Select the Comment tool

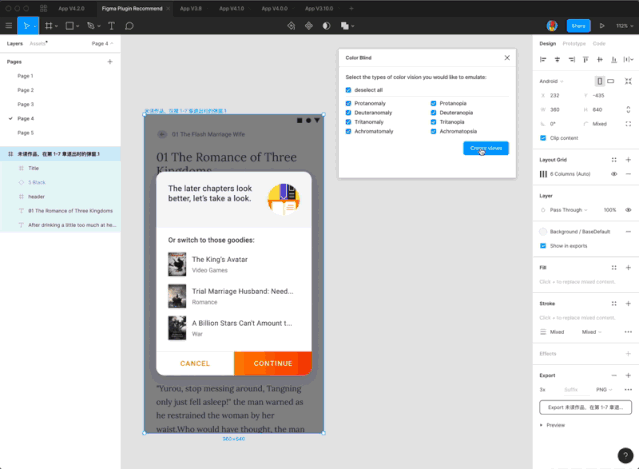point(129,25)
